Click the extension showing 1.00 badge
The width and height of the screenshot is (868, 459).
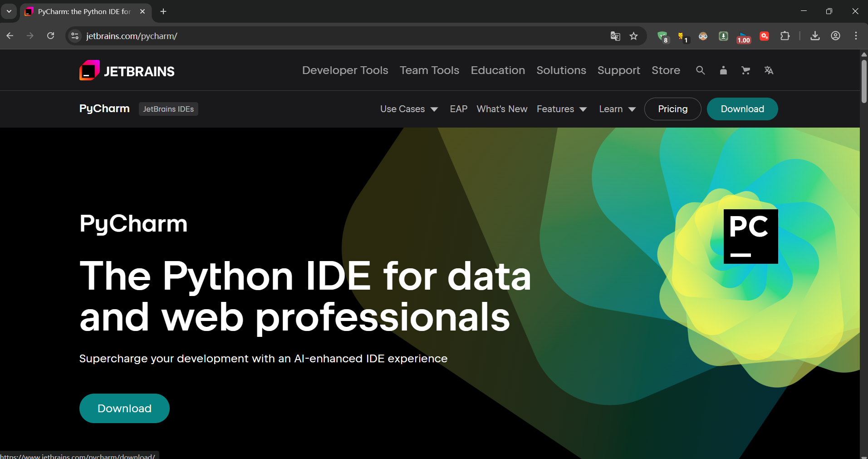tap(744, 37)
